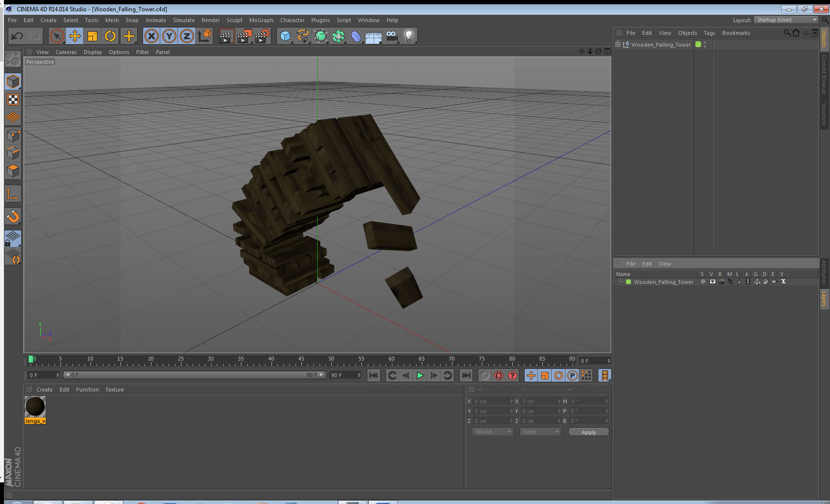This screenshot has width=830, height=504.
Task: Switch to Model mode
Action: click(x=13, y=82)
